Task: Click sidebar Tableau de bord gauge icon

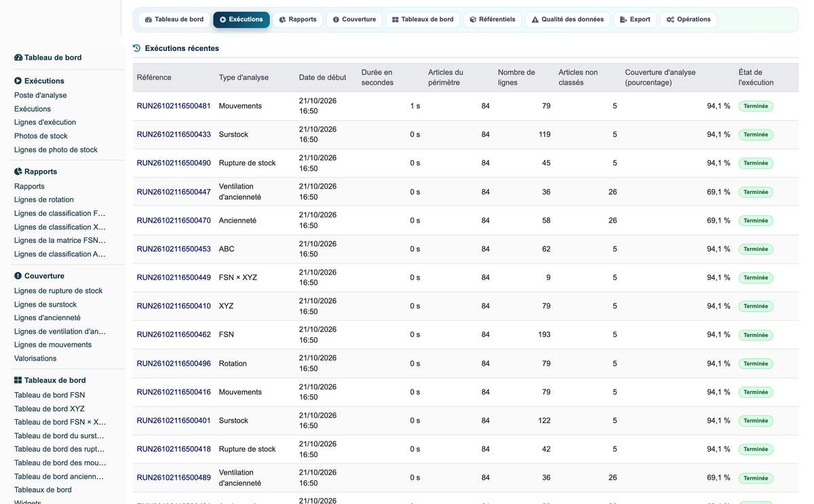Action: pos(18,58)
